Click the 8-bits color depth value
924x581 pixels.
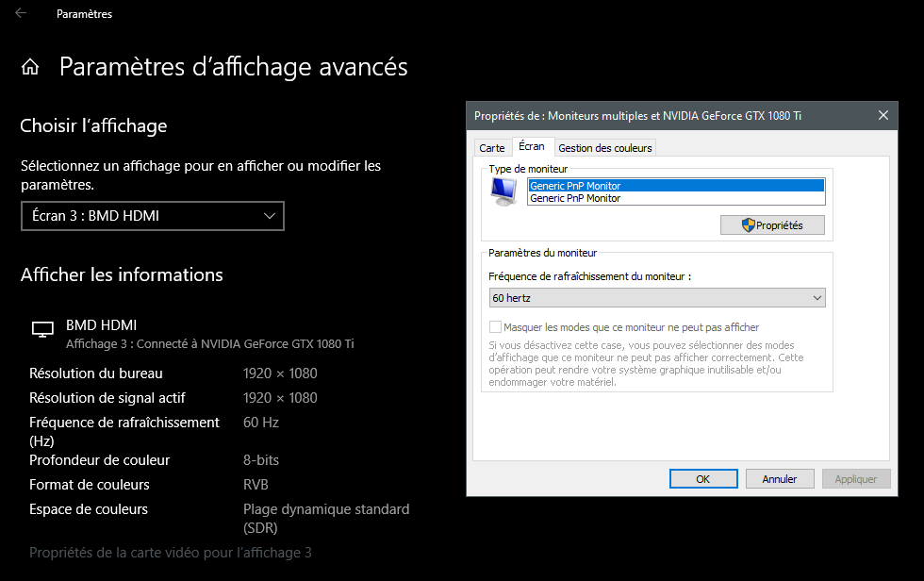[261, 460]
